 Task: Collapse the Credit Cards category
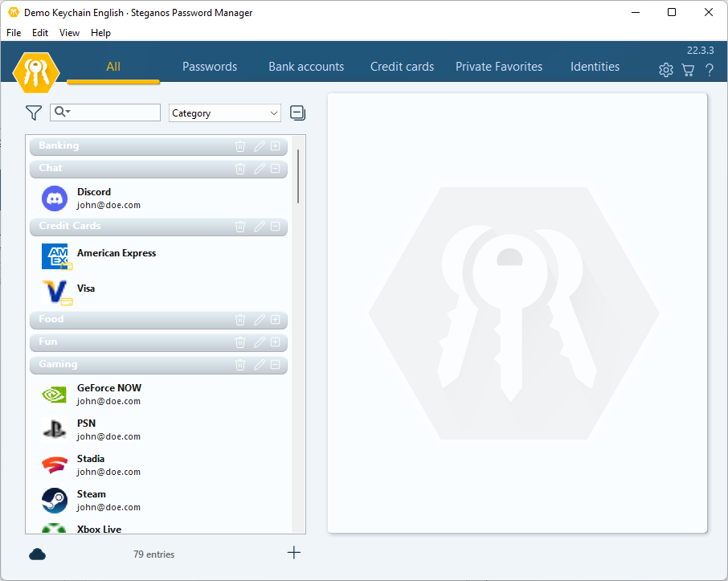pyautogui.click(x=276, y=227)
